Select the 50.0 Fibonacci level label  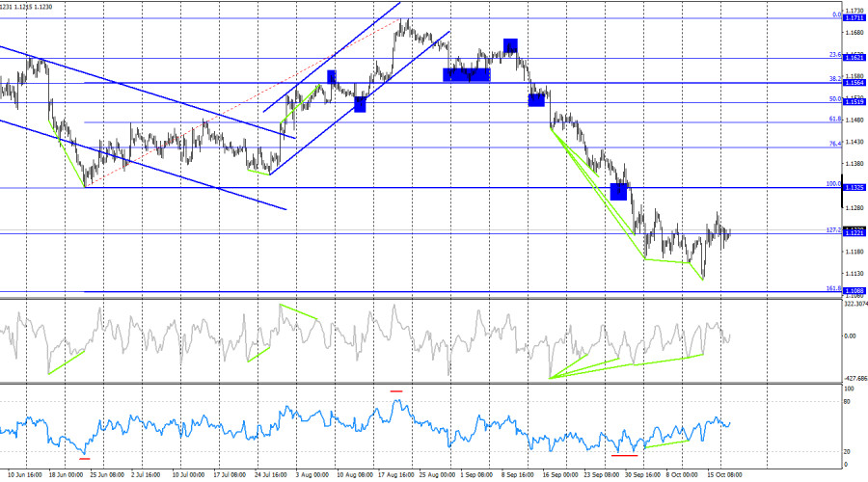pos(835,99)
